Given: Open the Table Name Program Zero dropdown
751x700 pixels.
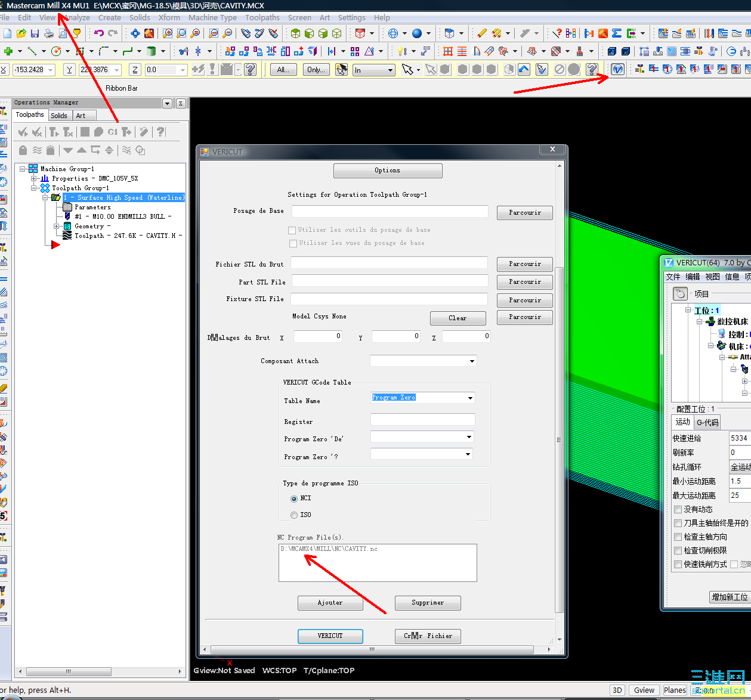Looking at the screenshot, I should (x=470, y=398).
